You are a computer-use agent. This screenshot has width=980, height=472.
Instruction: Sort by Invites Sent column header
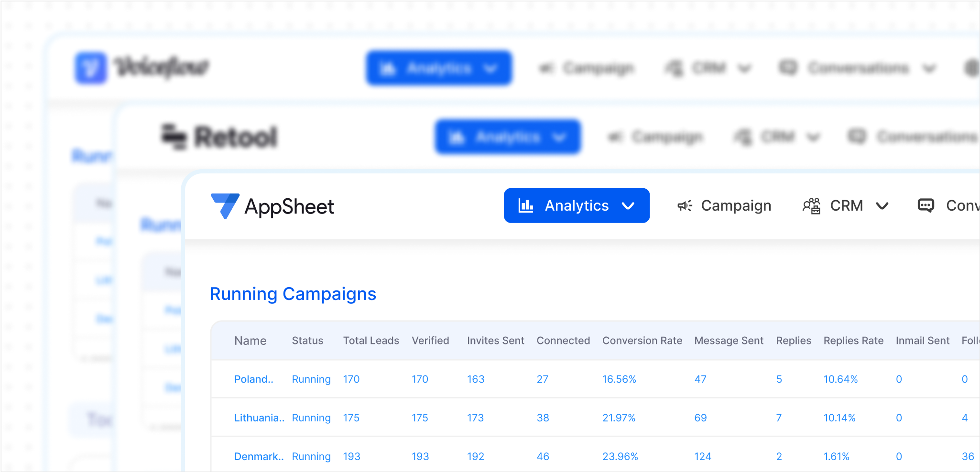coord(495,341)
